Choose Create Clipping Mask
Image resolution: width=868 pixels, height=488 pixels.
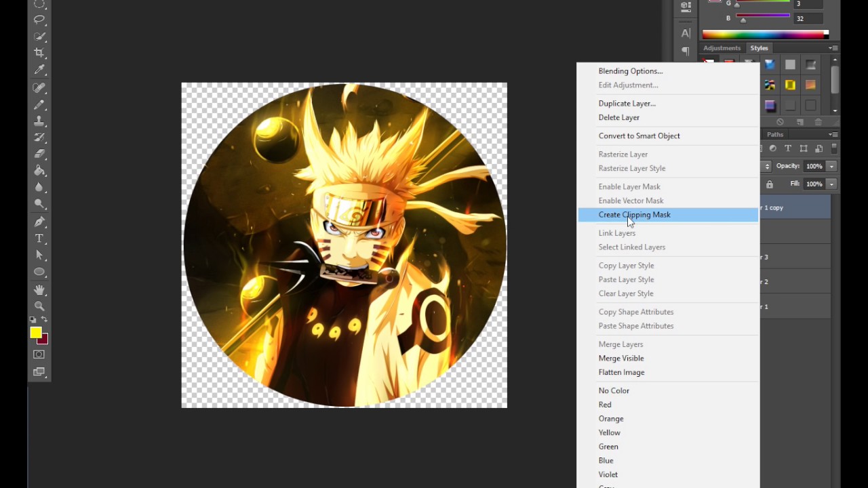(x=668, y=215)
